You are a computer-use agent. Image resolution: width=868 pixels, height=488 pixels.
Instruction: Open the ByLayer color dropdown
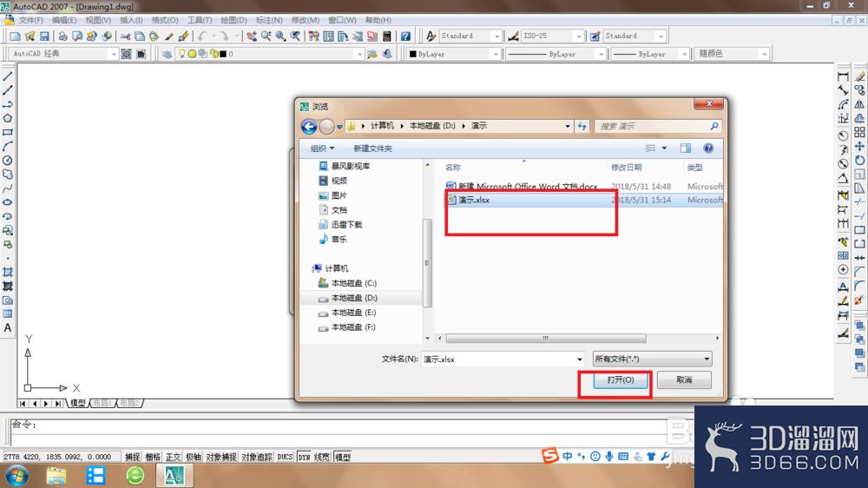496,55
